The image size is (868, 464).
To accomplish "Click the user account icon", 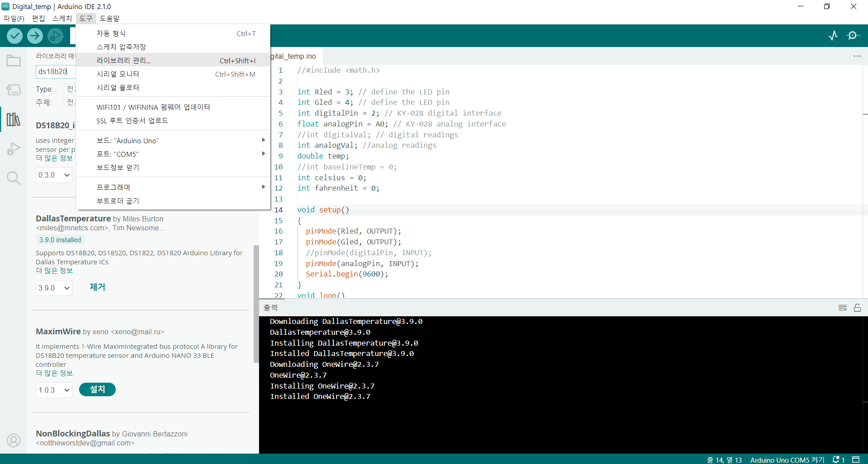I will click(14, 440).
